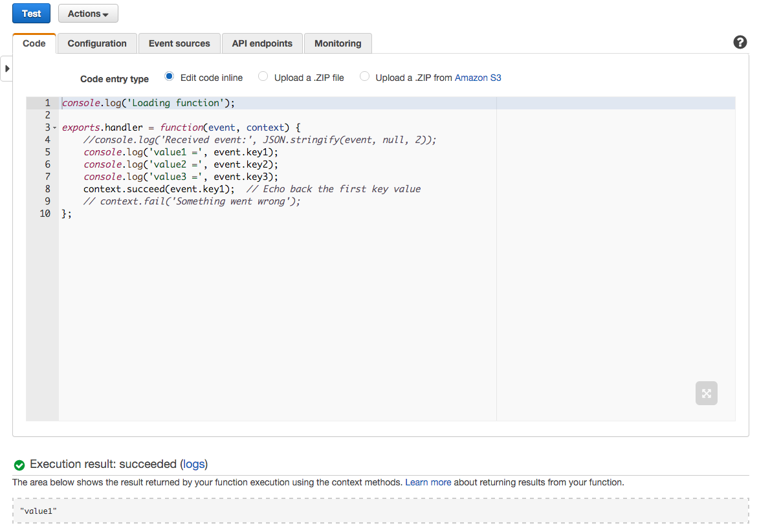759x532 pixels.
Task: Open the execution logs link
Action: 194,464
